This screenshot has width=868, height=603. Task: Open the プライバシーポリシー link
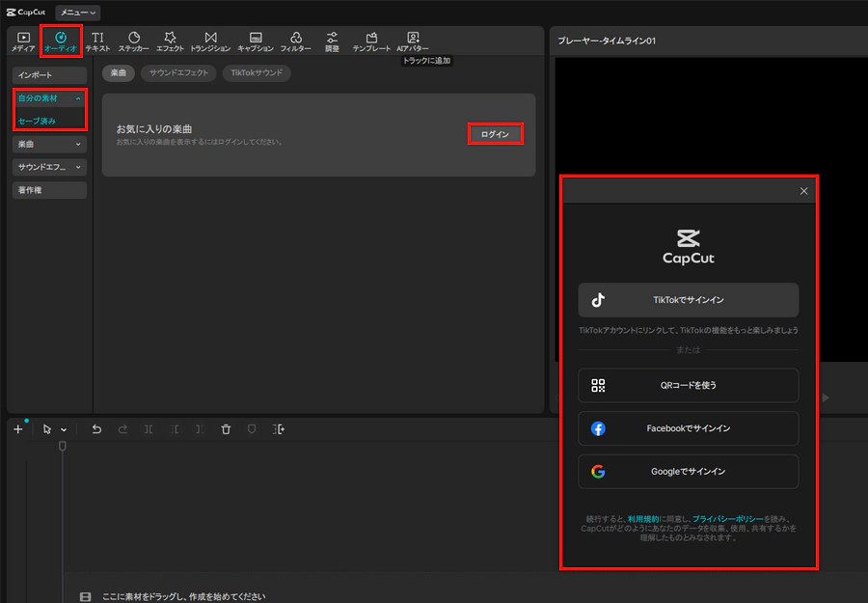[x=727, y=519]
